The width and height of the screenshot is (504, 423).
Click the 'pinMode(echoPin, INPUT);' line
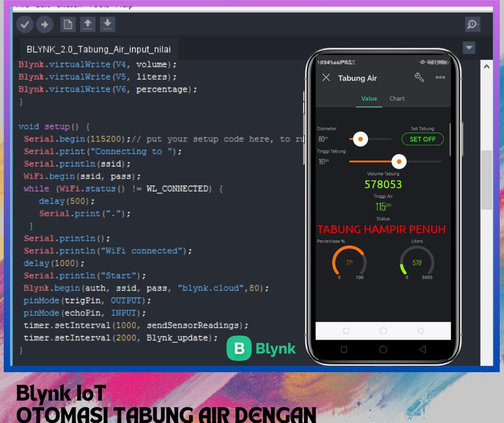(85, 313)
